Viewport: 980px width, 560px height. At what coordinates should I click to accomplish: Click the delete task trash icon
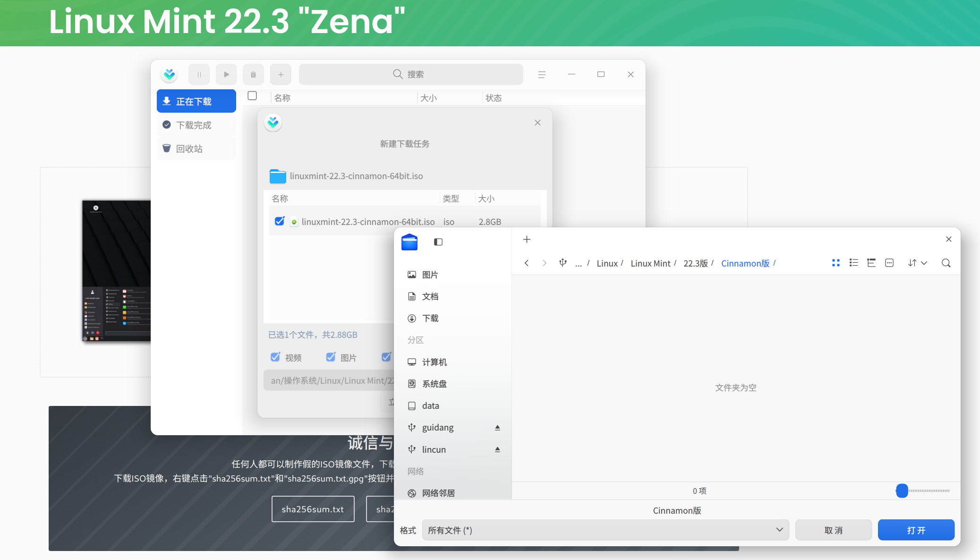pyautogui.click(x=253, y=75)
